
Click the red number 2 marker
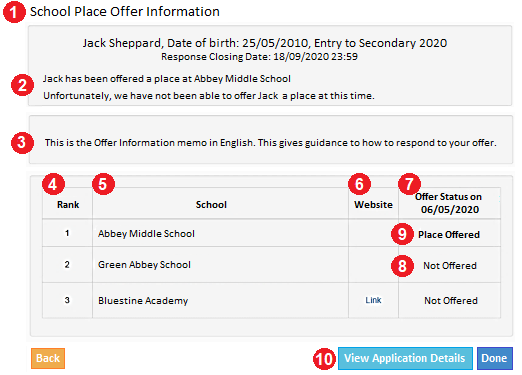pyautogui.click(x=22, y=85)
